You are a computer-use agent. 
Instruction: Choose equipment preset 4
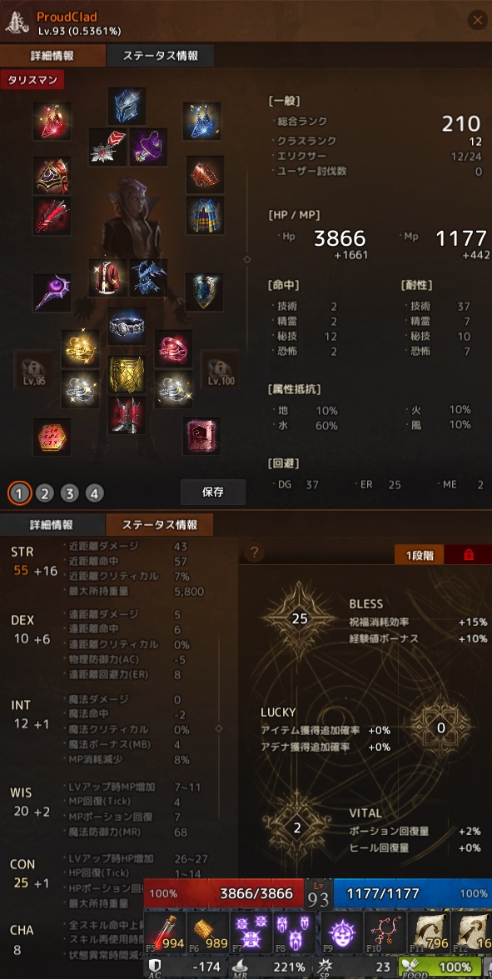94,493
